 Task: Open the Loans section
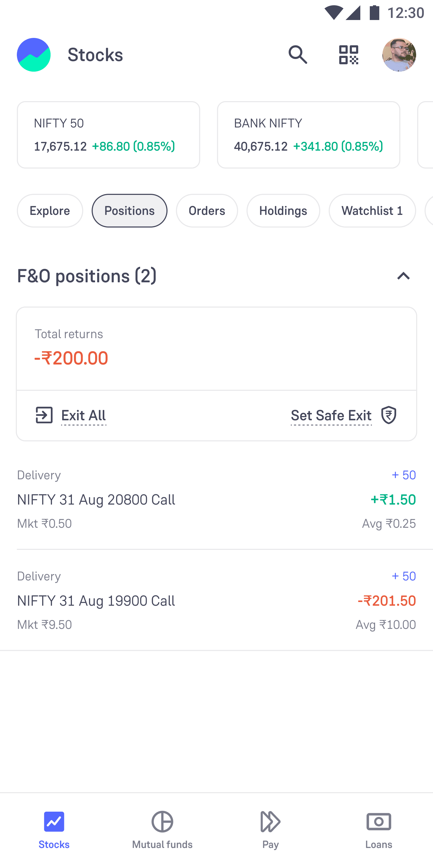click(x=379, y=830)
